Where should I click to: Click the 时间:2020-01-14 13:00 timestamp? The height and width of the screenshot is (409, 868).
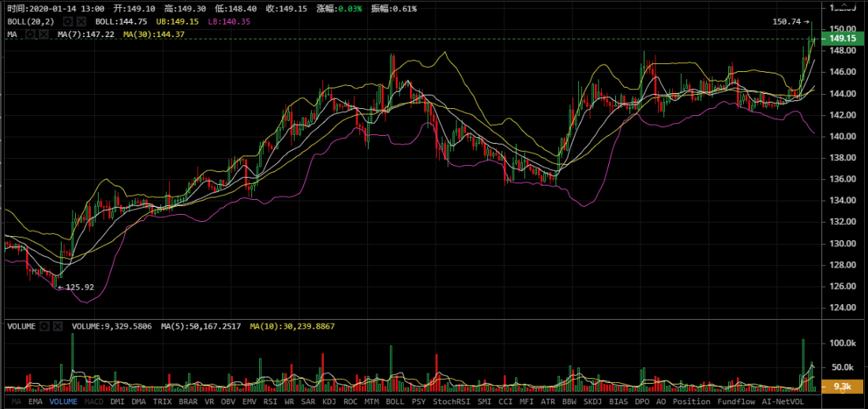tap(56, 9)
